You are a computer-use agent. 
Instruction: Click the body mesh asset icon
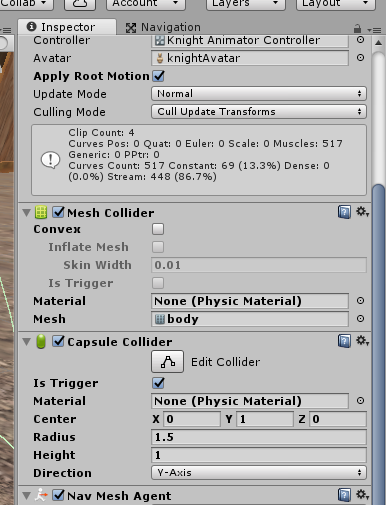(160, 319)
